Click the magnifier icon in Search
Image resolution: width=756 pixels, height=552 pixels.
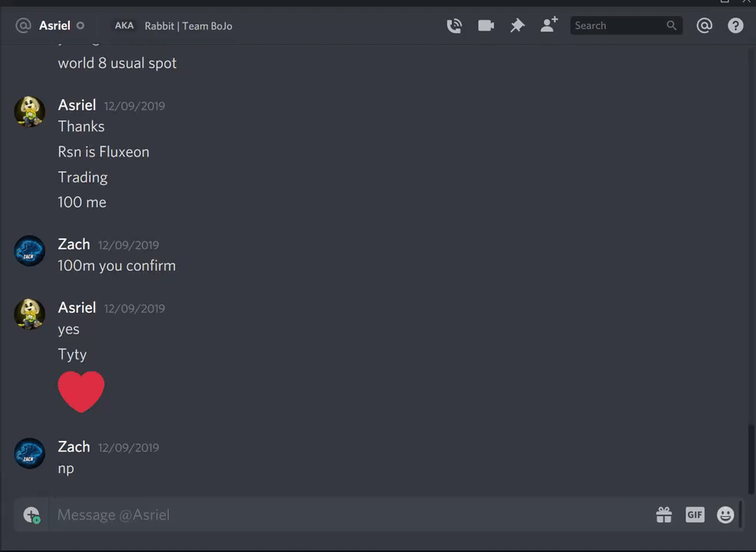click(671, 25)
